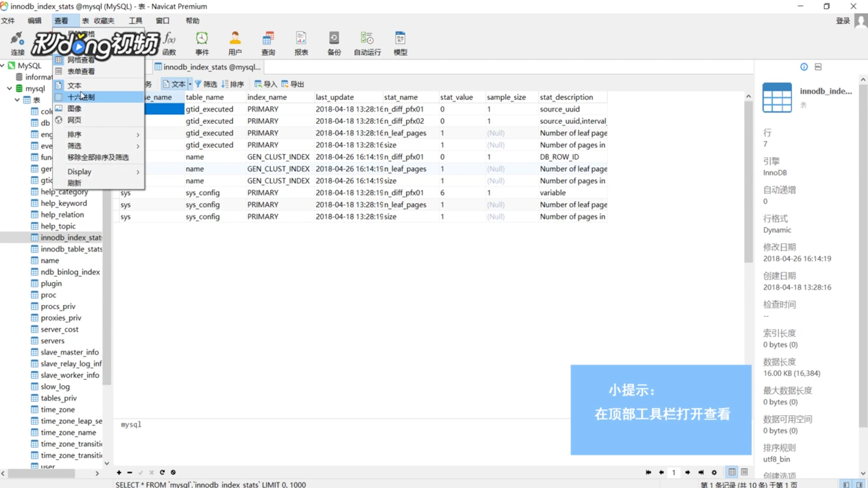
Task: Toggle the right info pane icon in status bar
Action: click(x=859, y=484)
